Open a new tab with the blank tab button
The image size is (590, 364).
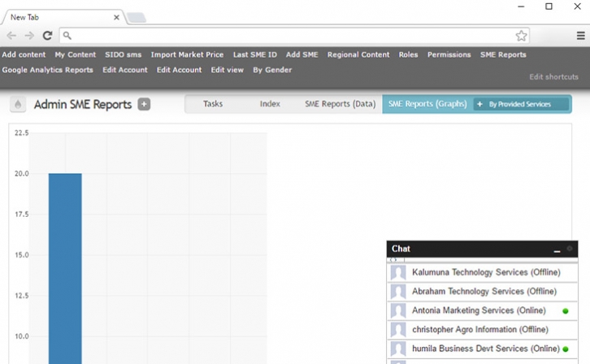tap(137, 18)
